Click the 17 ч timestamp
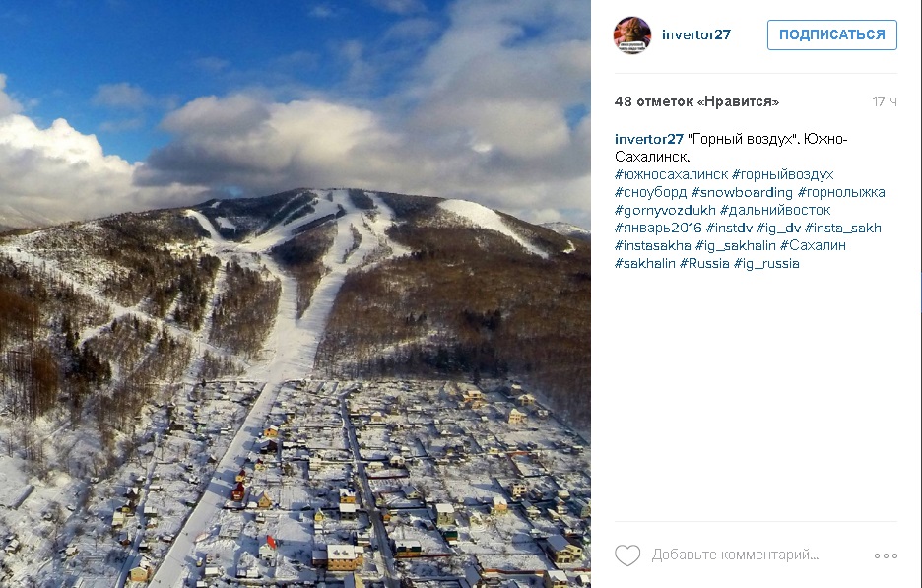The image size is (922, 588). pos(885,101)
